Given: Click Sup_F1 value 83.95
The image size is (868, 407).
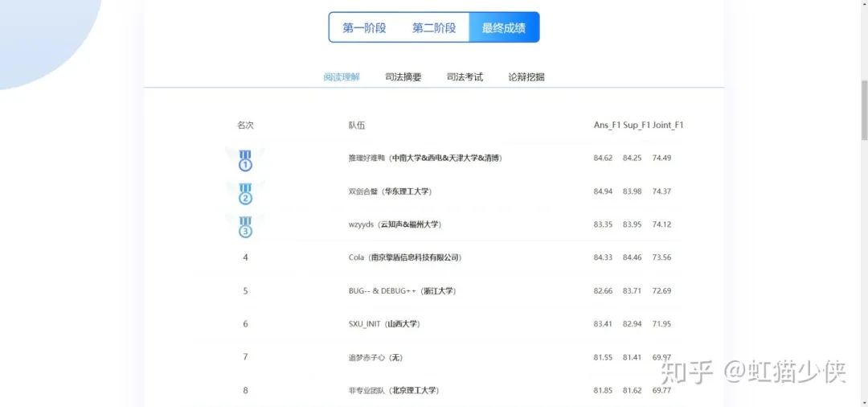Looking at the screenshot, I should [633, 224].
